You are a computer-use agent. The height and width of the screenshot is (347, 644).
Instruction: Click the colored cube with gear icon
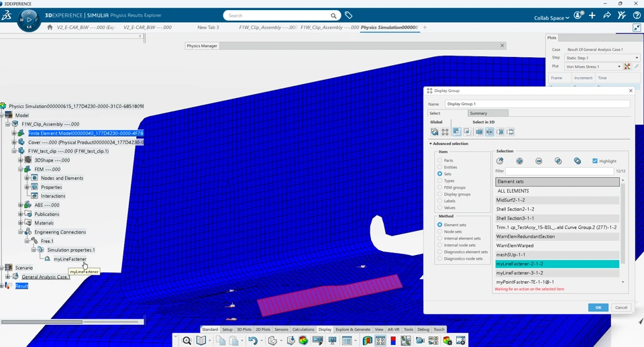(447, 340)
